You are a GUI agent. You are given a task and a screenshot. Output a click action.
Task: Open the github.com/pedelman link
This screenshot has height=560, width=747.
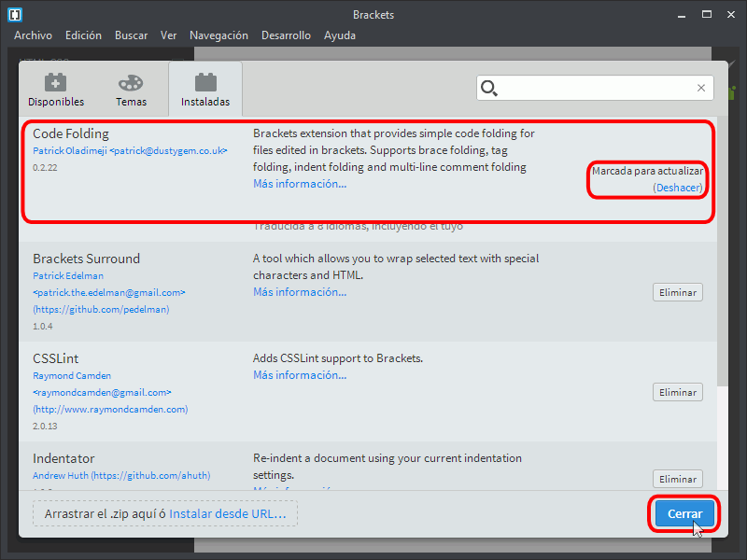[x=101, y=310]
